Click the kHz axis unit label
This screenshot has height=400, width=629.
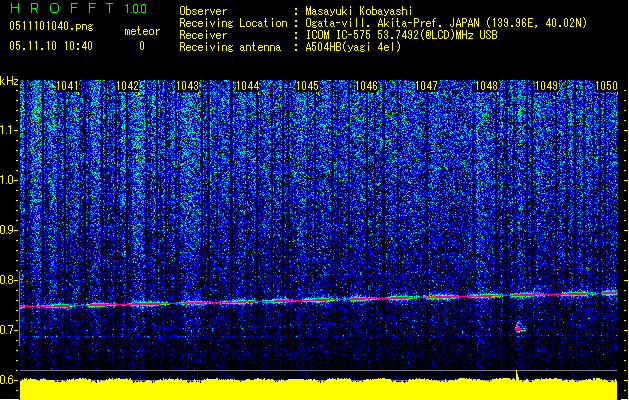[9, 81]
